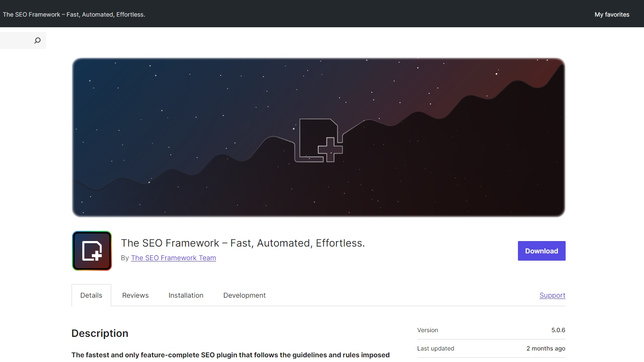Click the main plugin title heading
This screenshot has width=644, height=362.
[x=243, y=243]
